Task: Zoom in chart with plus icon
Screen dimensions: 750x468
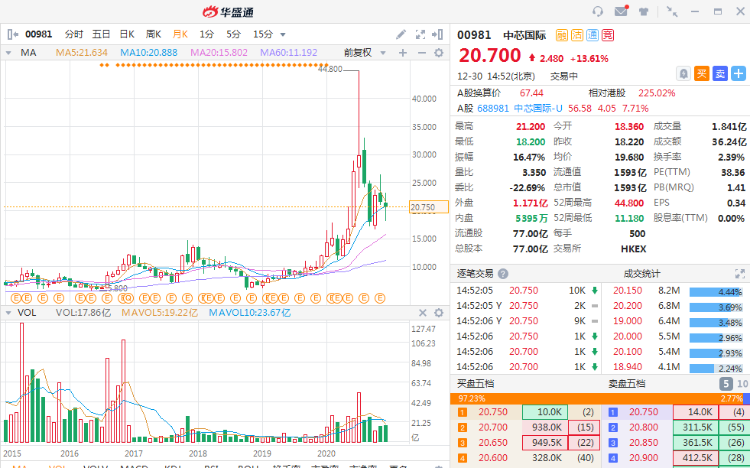Action: 403,53
